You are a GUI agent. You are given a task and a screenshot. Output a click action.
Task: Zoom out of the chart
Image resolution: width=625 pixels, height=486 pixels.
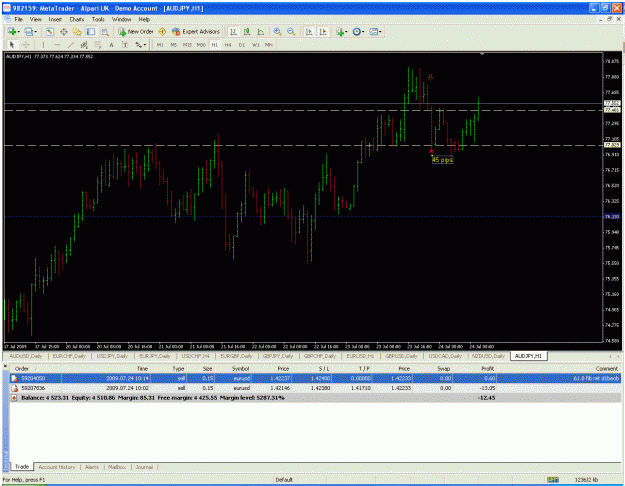291,31
